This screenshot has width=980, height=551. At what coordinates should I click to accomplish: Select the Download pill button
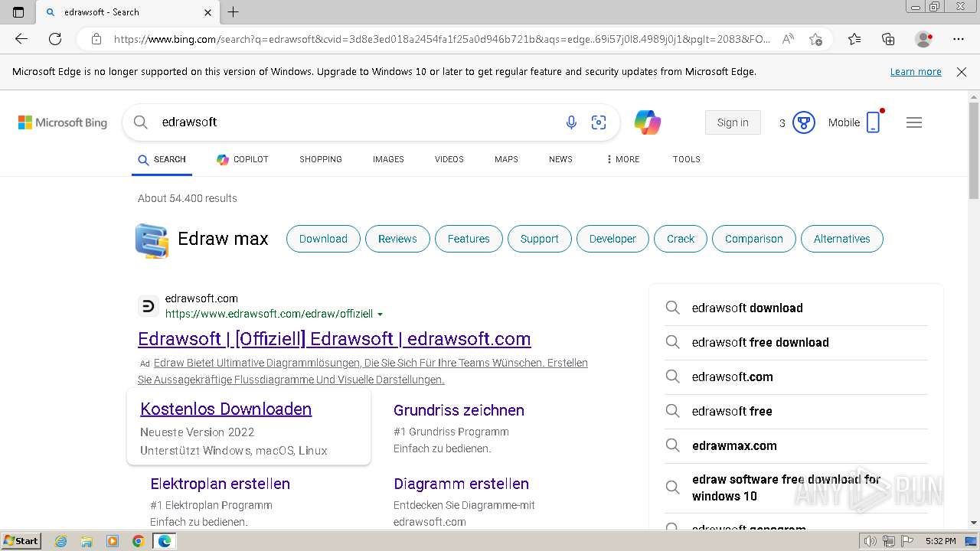[323, 239]
